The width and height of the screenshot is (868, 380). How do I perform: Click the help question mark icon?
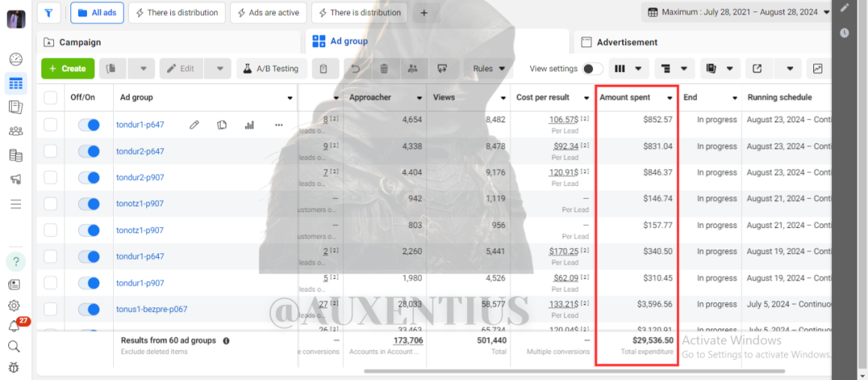[16, 261]
